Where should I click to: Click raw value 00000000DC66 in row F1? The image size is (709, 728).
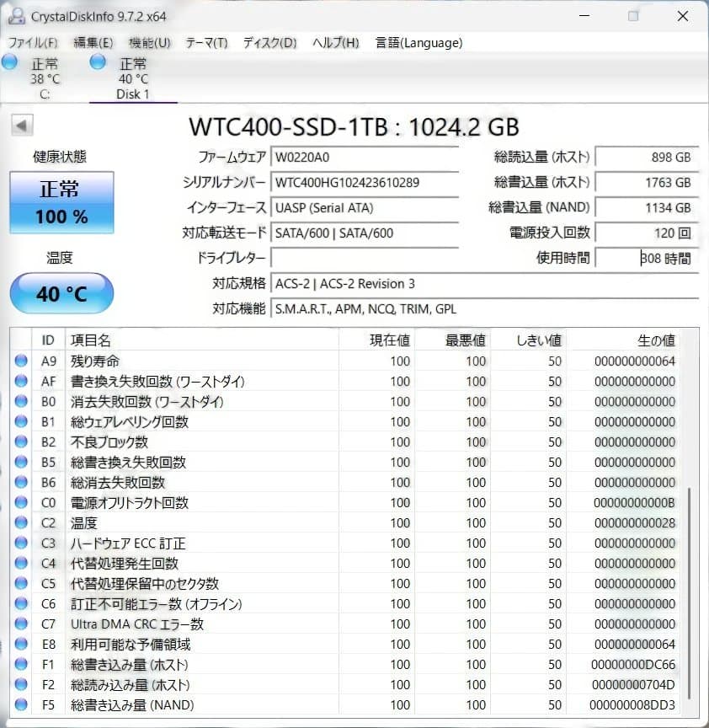(633, 664)
